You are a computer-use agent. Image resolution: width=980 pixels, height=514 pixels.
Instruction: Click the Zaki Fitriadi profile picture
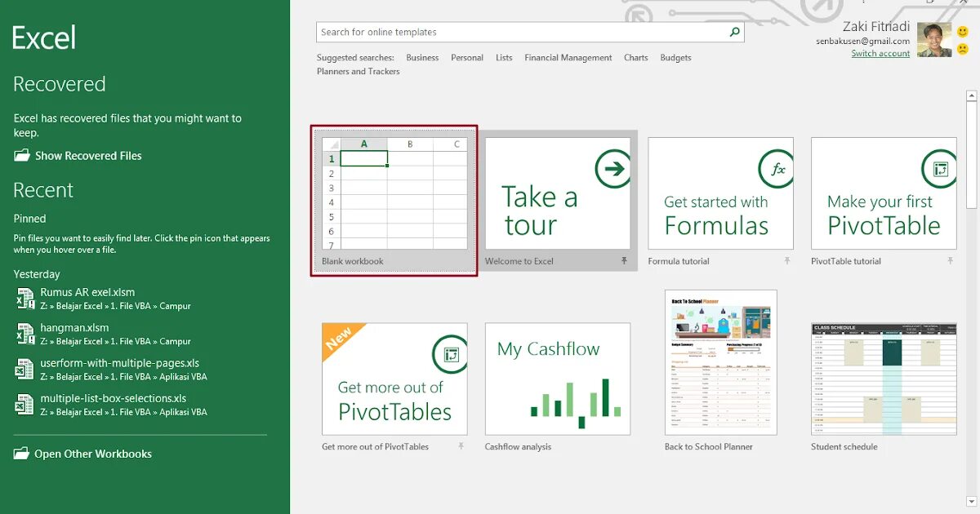point(934,39)
